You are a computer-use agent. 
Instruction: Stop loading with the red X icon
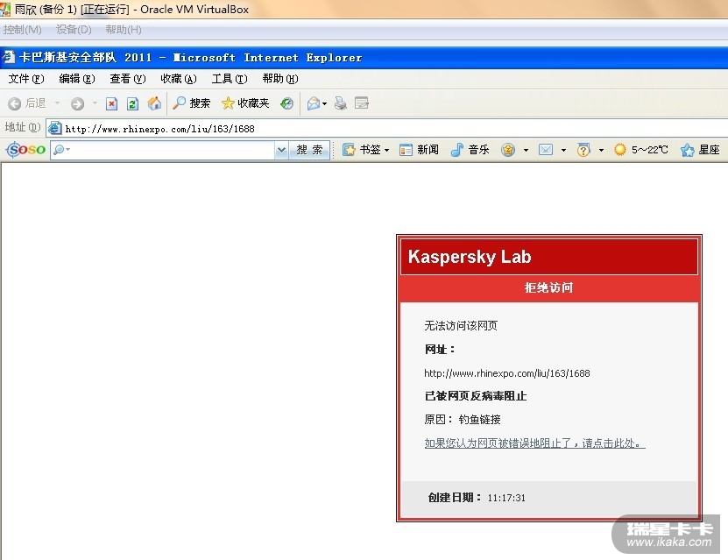point(111,103)
